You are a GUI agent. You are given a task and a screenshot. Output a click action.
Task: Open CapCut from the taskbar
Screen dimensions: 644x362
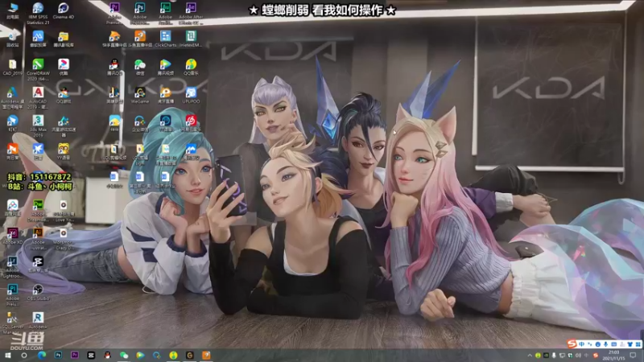click(x=91, y=355)
